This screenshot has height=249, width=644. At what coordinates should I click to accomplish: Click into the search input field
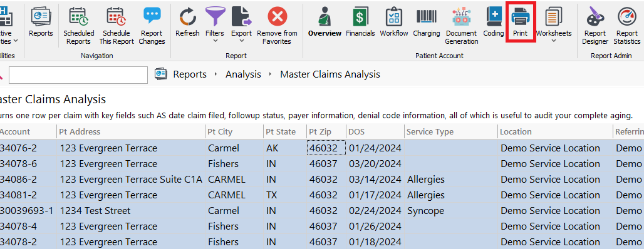[x=78, y=74]
